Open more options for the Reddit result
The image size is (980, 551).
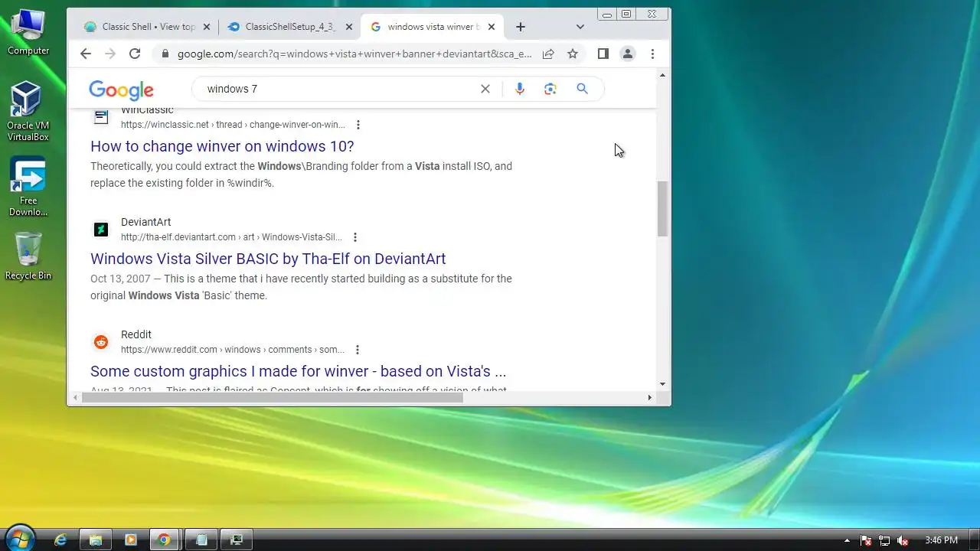click(x=357, y=350)
